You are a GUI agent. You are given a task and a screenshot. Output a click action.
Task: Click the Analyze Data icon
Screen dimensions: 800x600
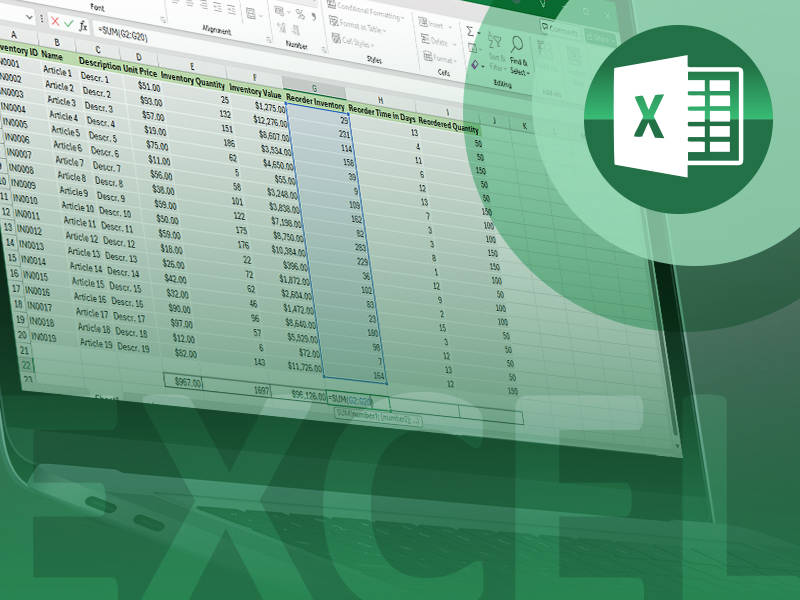point(576,66)
